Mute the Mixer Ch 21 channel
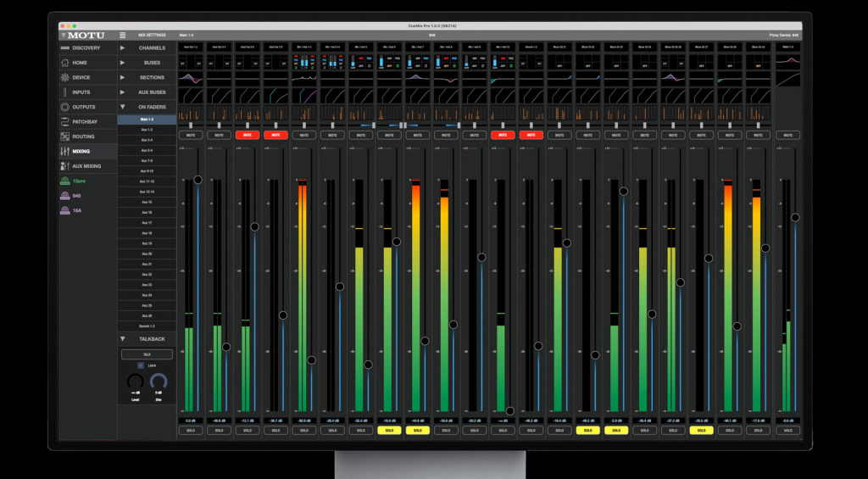The width and height of the screenshot is (868, 479). click(x=559, y=135)
